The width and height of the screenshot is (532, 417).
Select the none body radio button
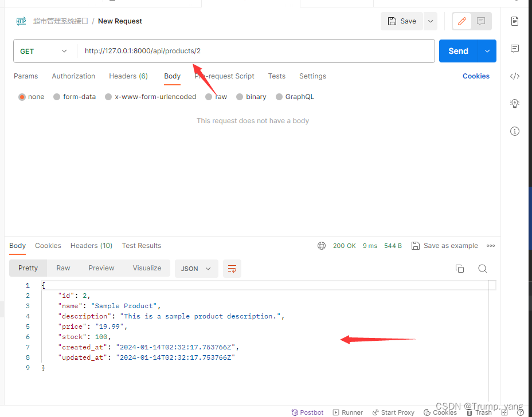tap(22, 97)
